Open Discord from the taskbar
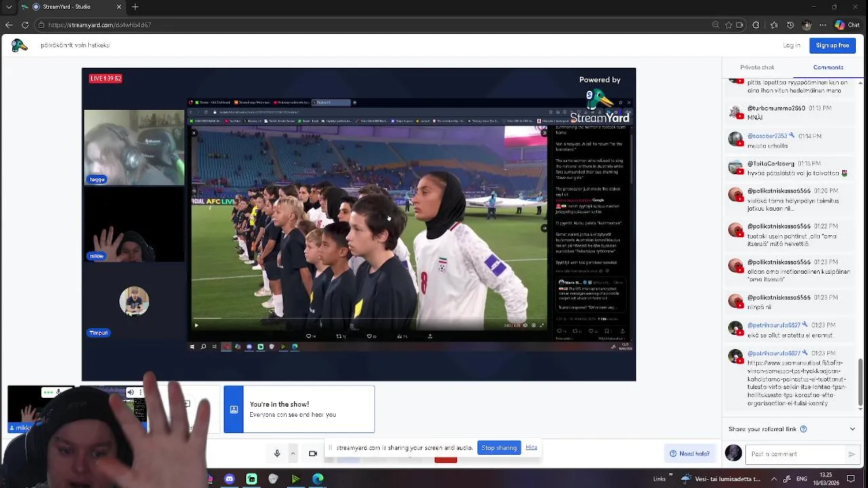Image resolution: width=868 pixels, height=488 pixels. (x=229, y=479)
